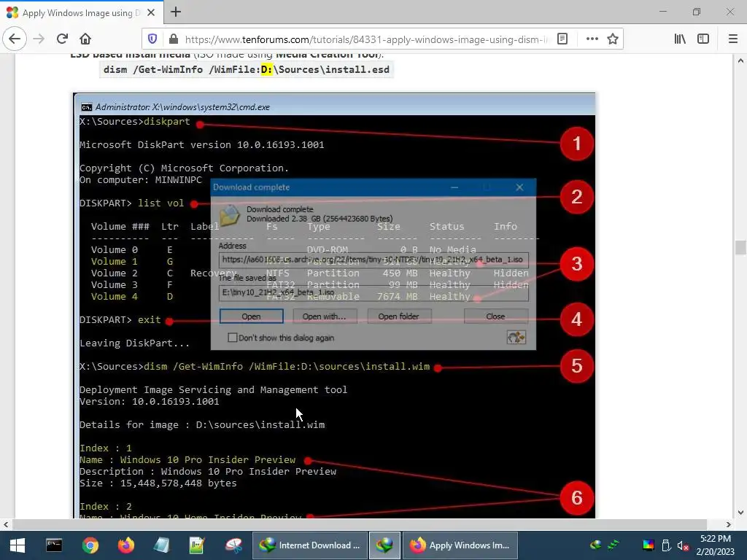Click the Firefox forward arrow
Viewport: 747px width, 560px height.
[39, 39]
